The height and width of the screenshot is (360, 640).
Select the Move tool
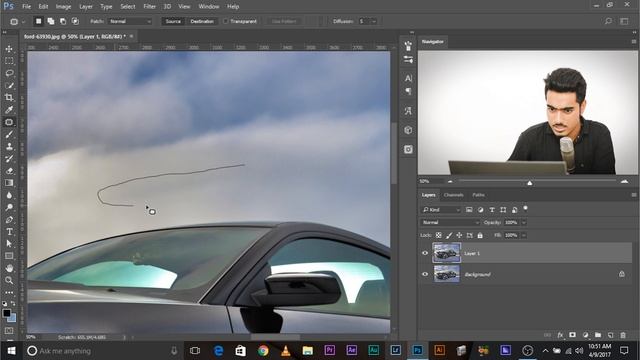pos(9,49)
